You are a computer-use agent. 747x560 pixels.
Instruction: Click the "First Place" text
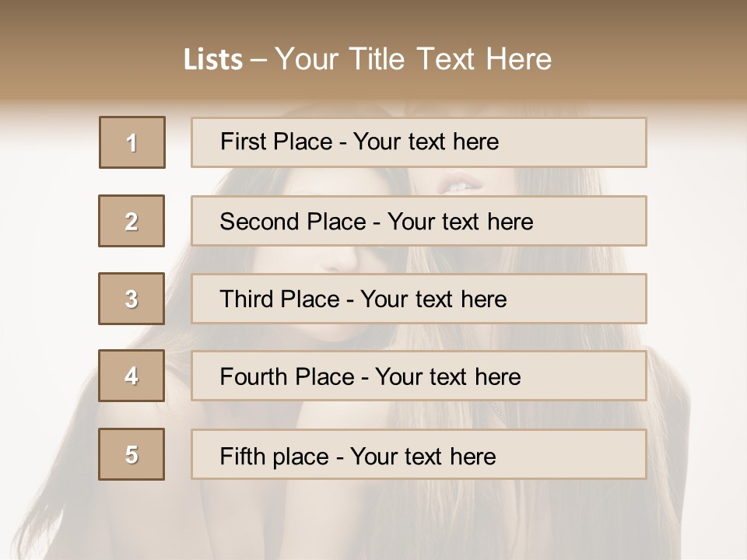(x=276, y=142)
